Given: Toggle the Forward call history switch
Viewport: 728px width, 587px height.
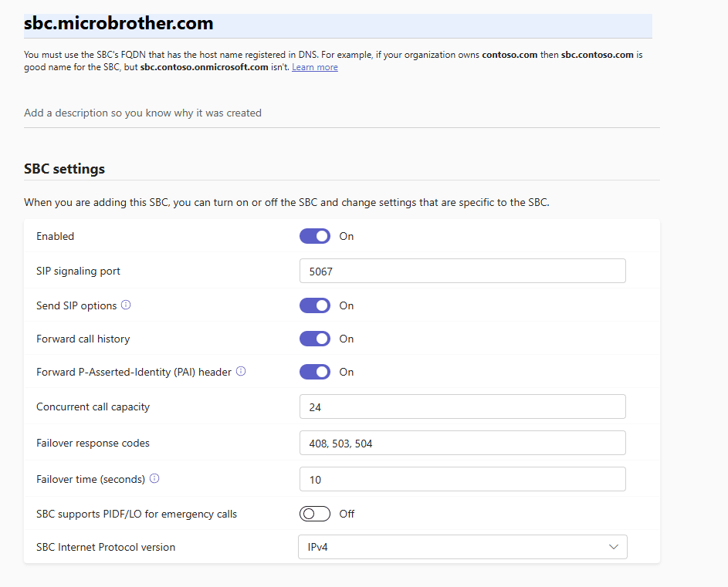Looking at the screenshot, I should click(315, 339).
